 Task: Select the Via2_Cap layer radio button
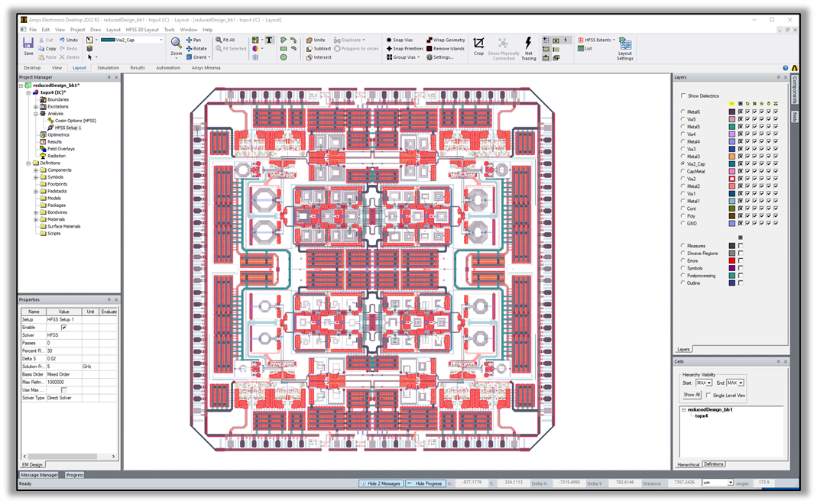682,163
